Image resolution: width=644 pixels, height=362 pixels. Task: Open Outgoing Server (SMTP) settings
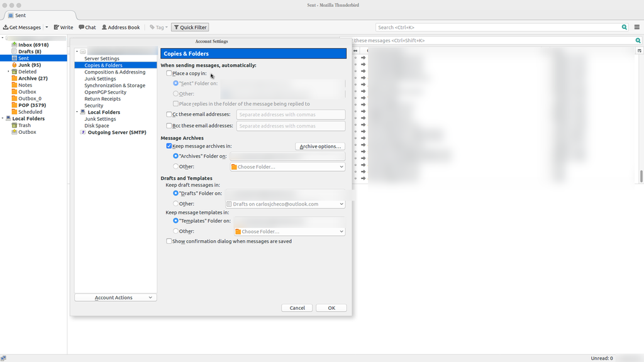(116, 133)
